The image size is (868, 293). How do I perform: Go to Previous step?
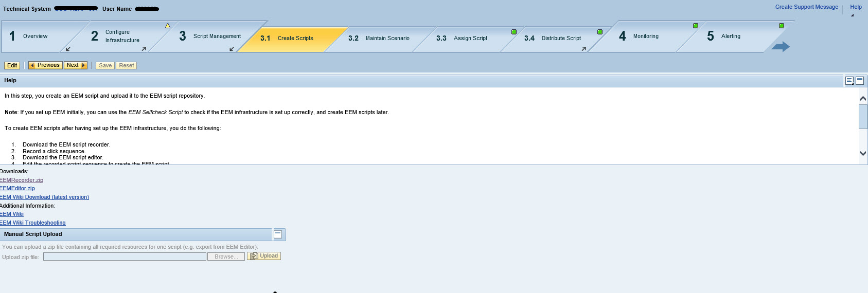pos(45,65)
